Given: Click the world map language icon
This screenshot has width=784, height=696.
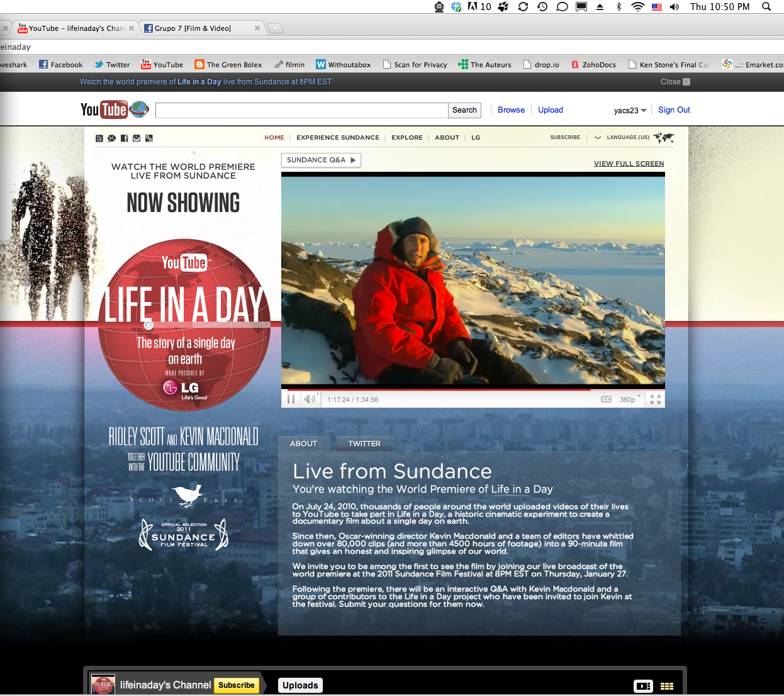Looking at the screenshot, I should coord(664,137).
